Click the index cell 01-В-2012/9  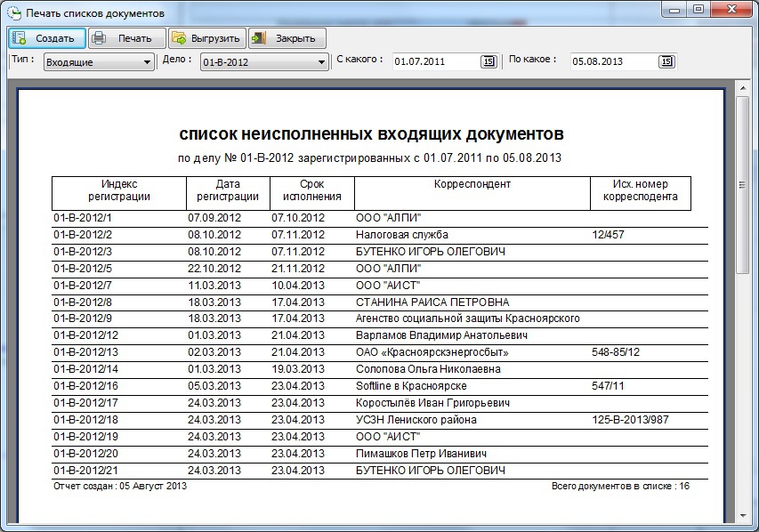coord(83,318)
